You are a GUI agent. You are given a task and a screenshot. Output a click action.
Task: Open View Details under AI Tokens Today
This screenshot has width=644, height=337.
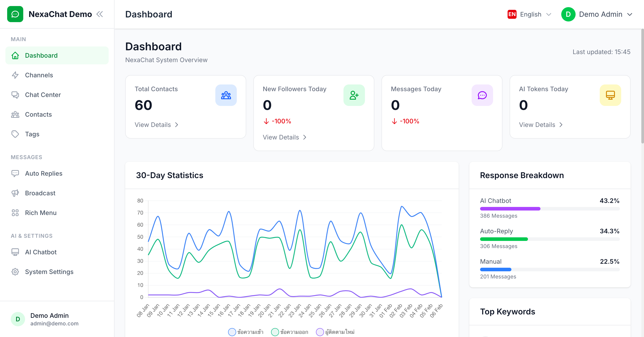point(541,125)
